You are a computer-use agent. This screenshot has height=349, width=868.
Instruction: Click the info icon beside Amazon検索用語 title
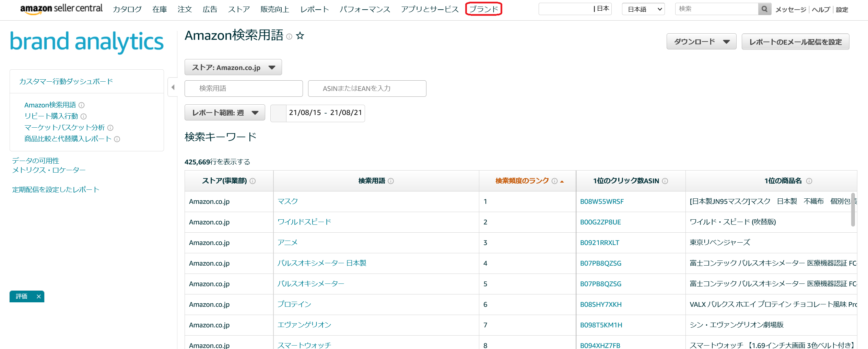point(289,36)
